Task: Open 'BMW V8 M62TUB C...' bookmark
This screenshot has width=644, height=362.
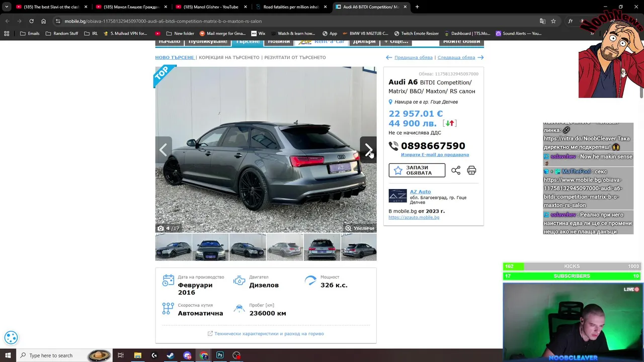Action: pos(365,33)
